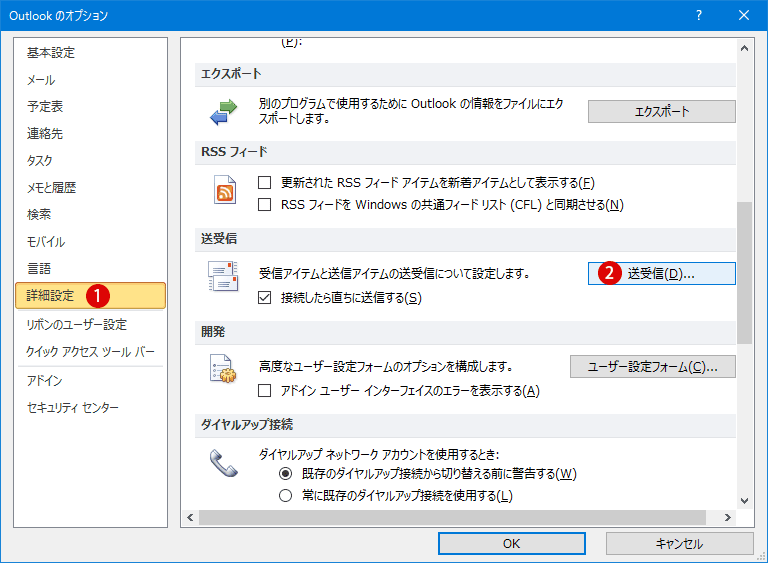The height and width of the screenshot is (563, 768).
Task: Select warn before switching dial-up connection
Action: point(286,474)
